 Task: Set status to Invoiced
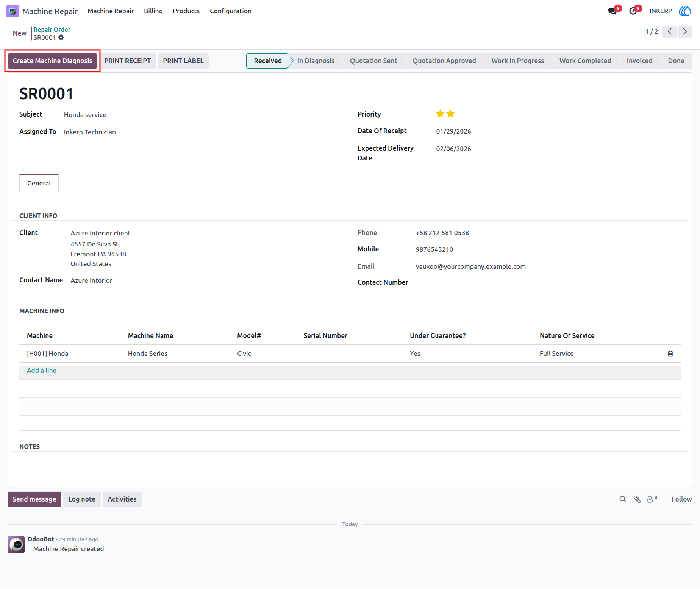click(639, 61)
